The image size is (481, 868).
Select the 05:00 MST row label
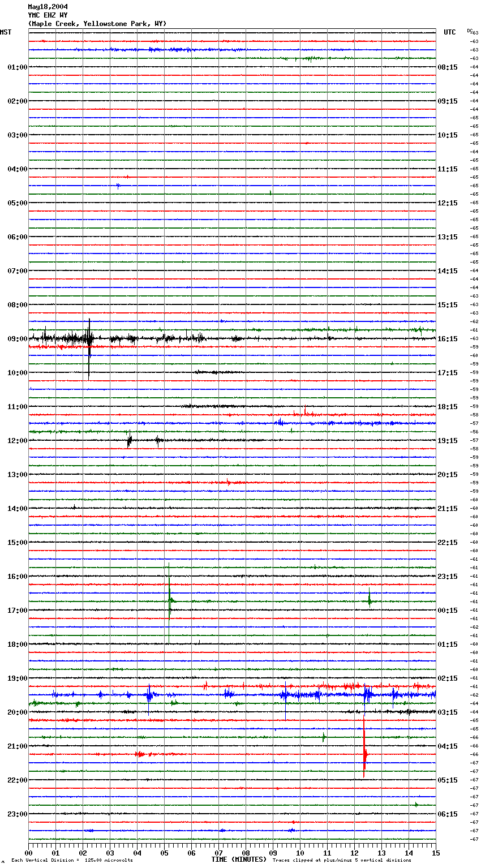click(18, 203)
